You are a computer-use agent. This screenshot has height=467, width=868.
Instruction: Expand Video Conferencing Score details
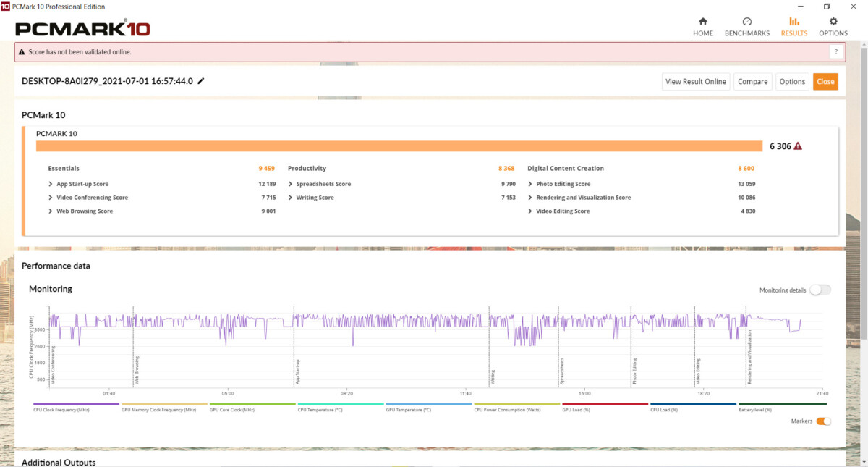click(51, 198)
